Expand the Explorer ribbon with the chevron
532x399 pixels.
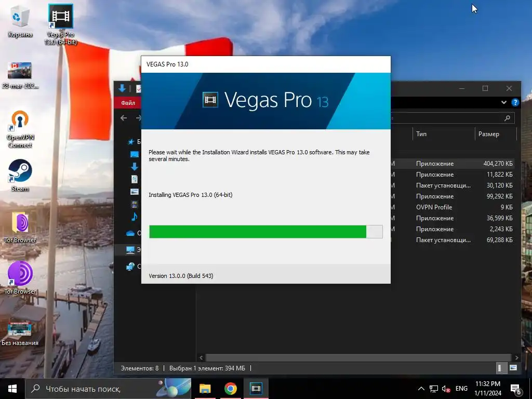504,102
